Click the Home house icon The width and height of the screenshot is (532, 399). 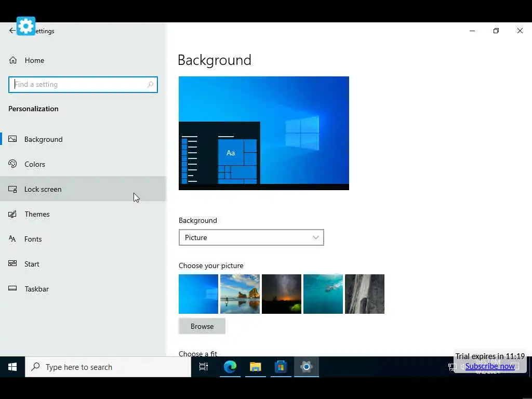(13, 60)
